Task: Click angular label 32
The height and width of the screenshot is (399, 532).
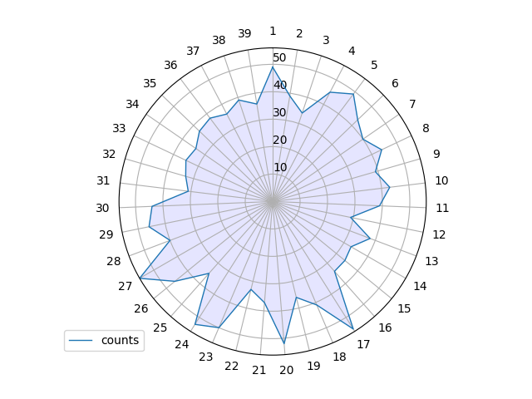Action: (x=109, y=154)
